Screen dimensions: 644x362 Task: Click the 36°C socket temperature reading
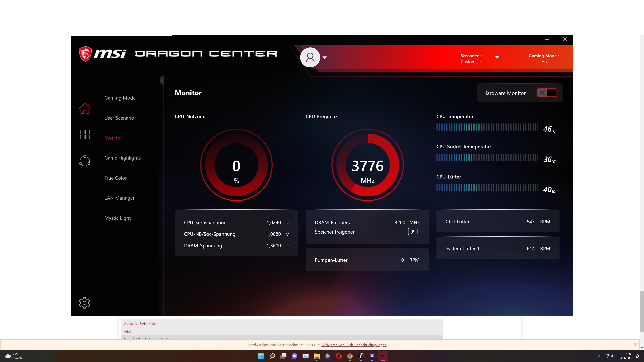549,159
